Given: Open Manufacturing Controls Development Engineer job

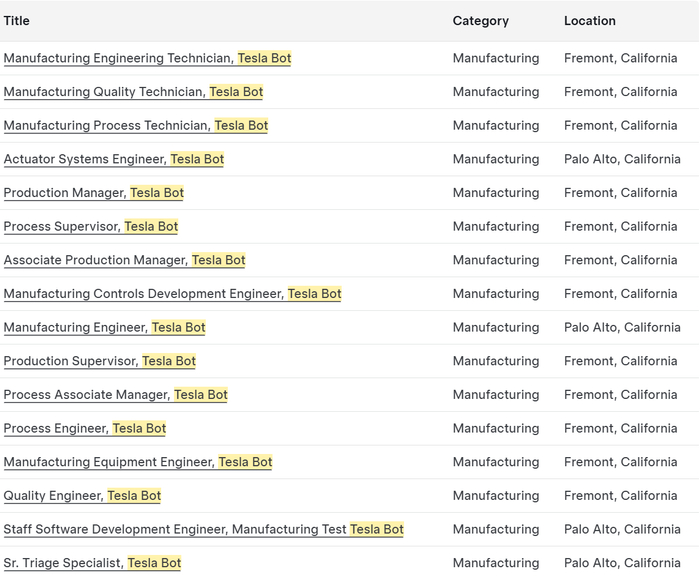Looking at the screenshot, I should tap(172, 294).
